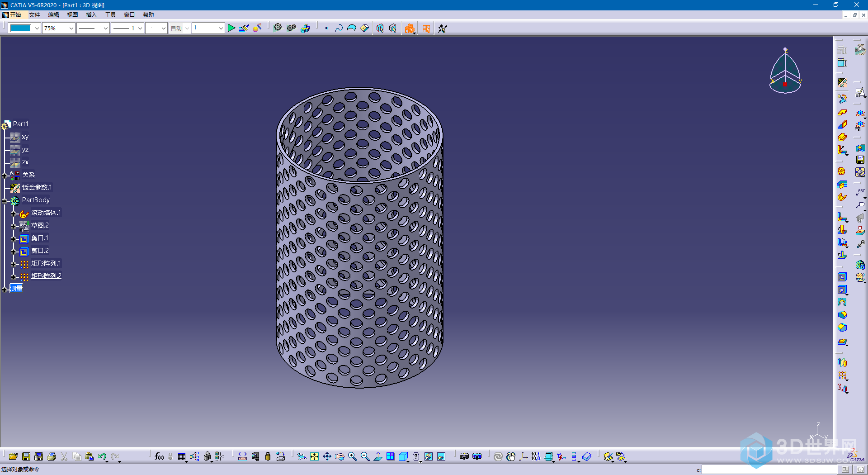Expand the 测量 tree node
Screen dimensions: 868x475
pos(5,289)
